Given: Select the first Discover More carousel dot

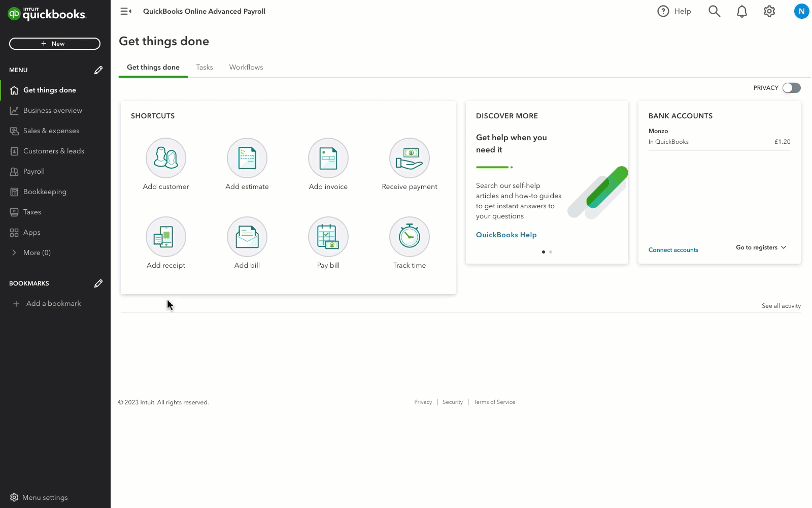Looking at the screenshot, I should coord(544,252).
